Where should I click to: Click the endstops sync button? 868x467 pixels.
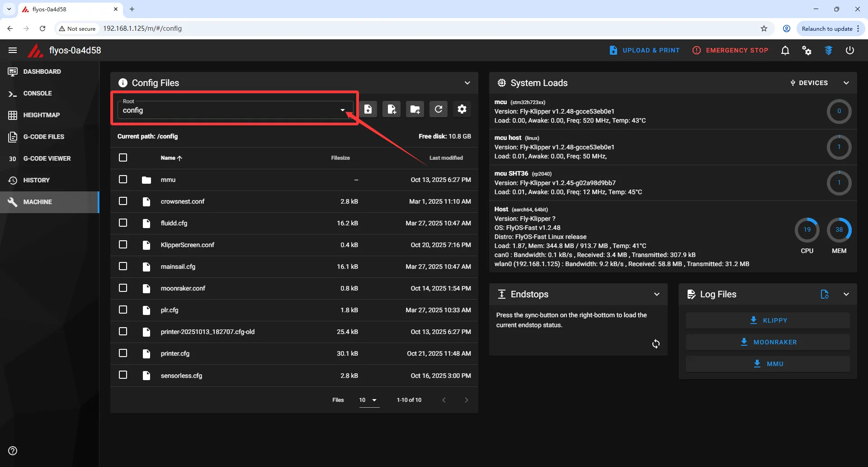click(x=656, y=344)
